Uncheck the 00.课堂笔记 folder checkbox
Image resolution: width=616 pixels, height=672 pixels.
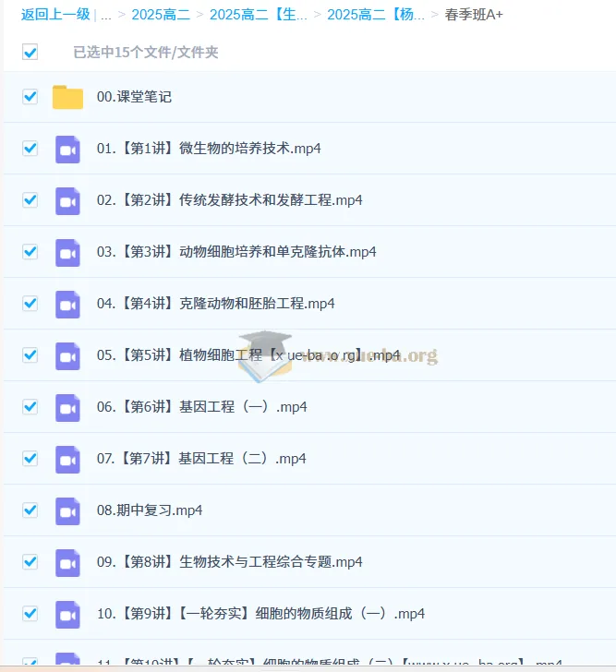point(30,97)
